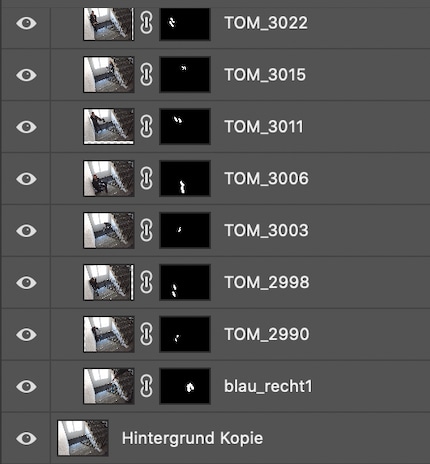Select the layer mask of TOM_3011
Screen dimensions: 430x464
185,127
